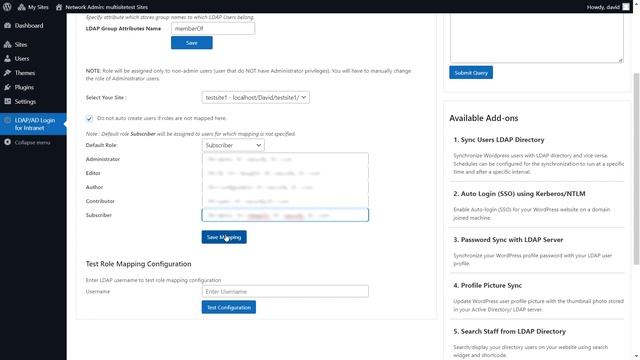Screen dimensions: 640x360
Task: Click Save Mapping button
Action: click(224, 237)
